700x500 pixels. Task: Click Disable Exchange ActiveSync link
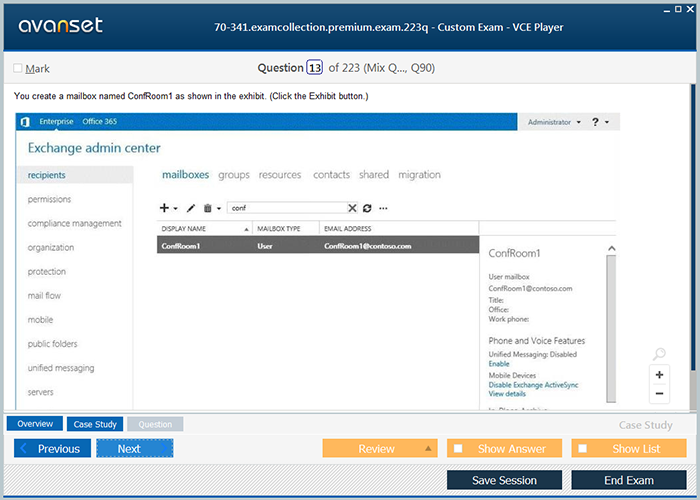pyautogui.click(x=533, y=385)
